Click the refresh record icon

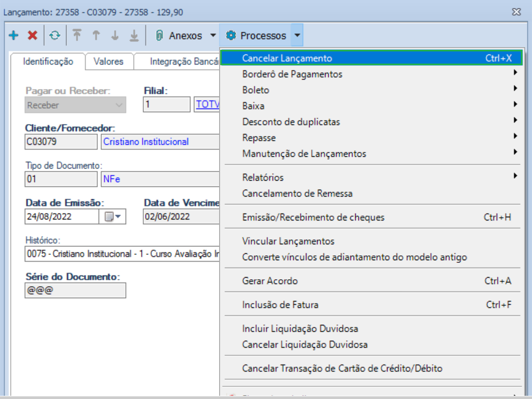(x=55, y=36)
